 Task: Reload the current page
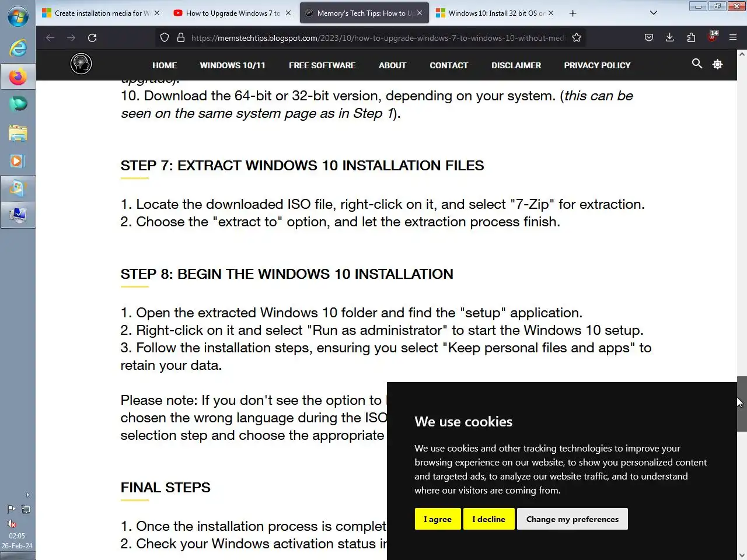click(x=92, y=38)
